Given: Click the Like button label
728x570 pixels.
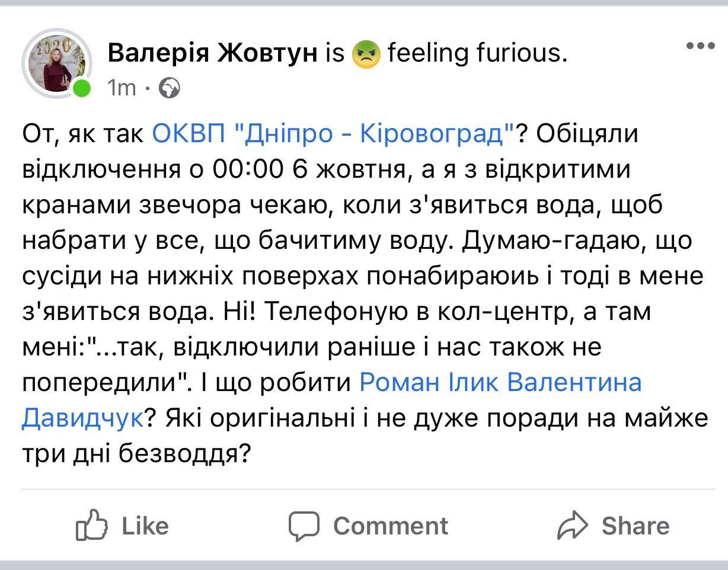Looking at the screenshot, I should pyautogui.click(x=145, y=526).
